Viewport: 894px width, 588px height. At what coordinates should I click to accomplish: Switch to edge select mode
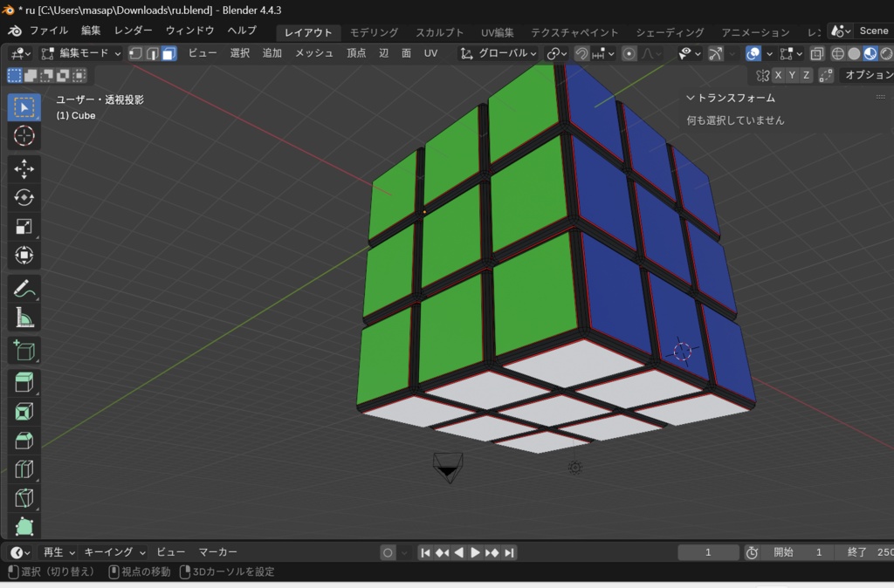tap(152, 53)
